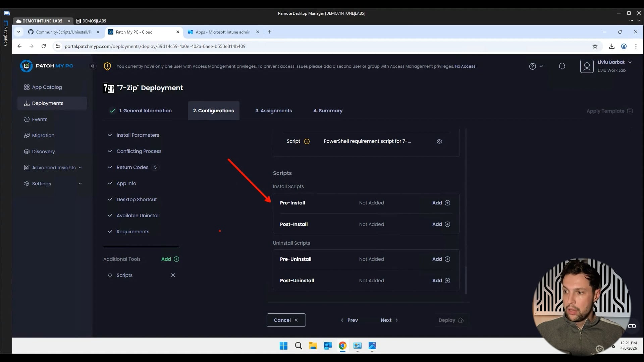The width and height of the screenshot is (644, 362).
Task: Add a Pre-Install script plus icon
Action: tap(447, 203)
